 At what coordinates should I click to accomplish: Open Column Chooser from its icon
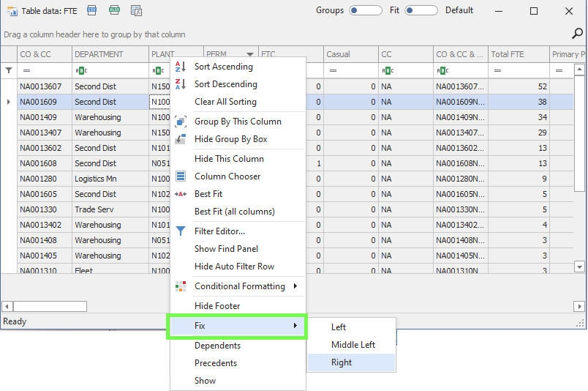181,176
